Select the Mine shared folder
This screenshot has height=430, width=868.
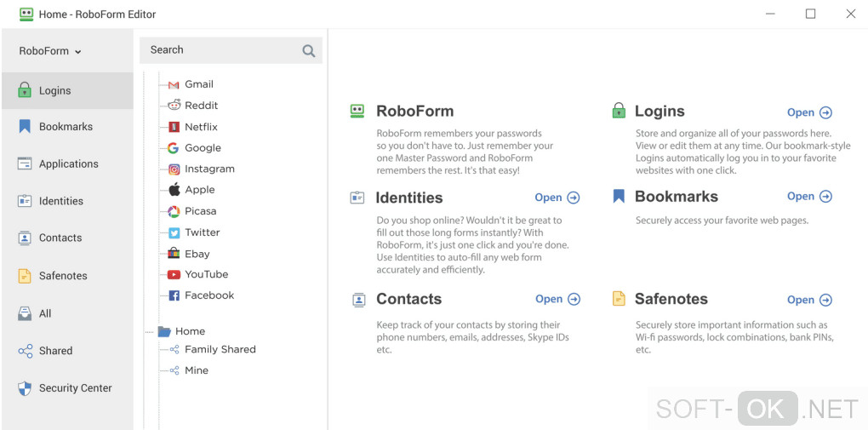pyautogui.click(x=196, y=370)
